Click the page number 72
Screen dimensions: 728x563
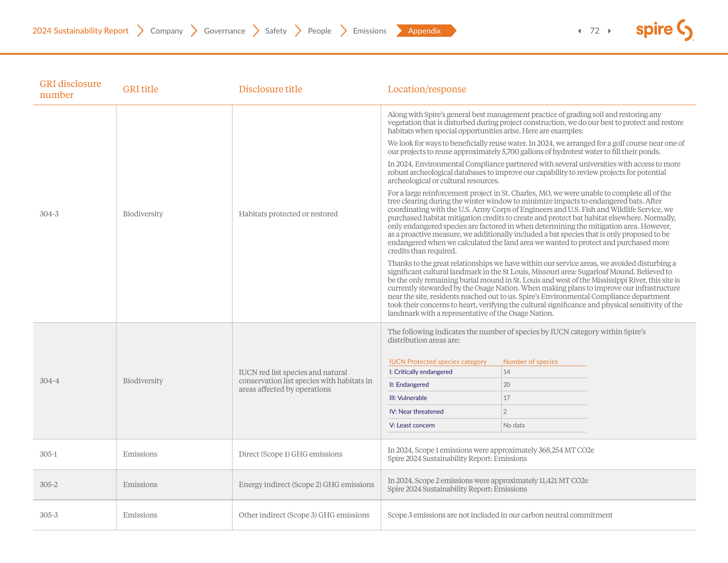[x=594, y=31]
